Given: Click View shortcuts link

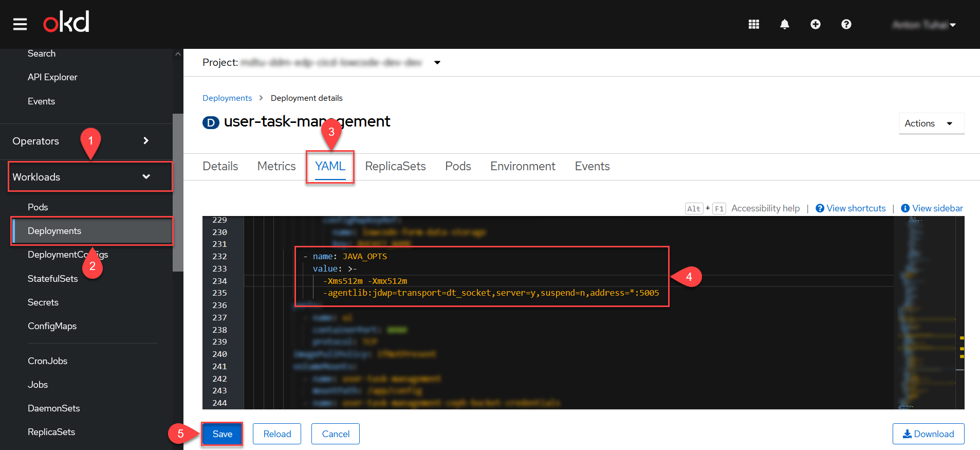Looking at the screenshot, I should pos(851,208).
